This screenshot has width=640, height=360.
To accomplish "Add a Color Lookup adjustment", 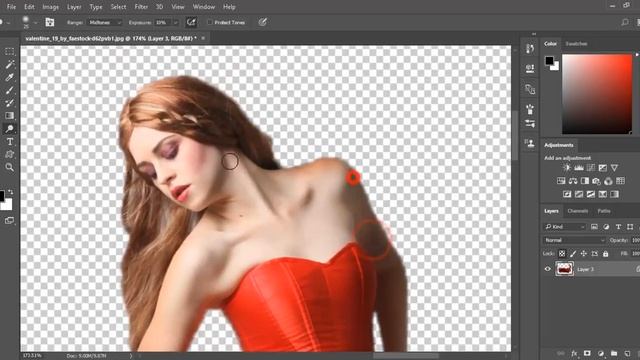I will 620,181.
